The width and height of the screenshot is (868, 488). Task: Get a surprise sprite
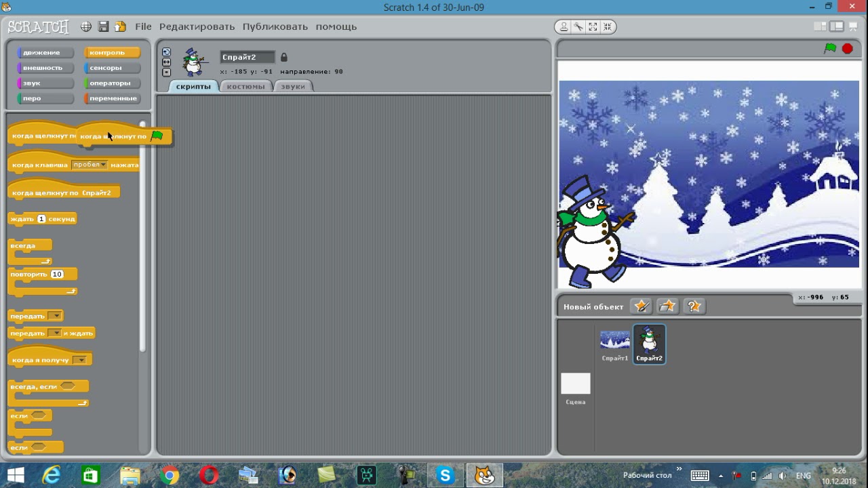point(694,306)
